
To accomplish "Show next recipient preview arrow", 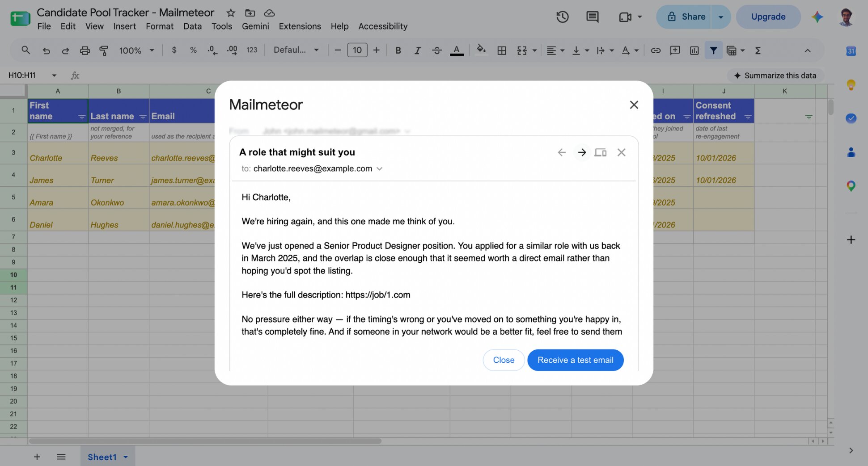I will click(581, 152).
